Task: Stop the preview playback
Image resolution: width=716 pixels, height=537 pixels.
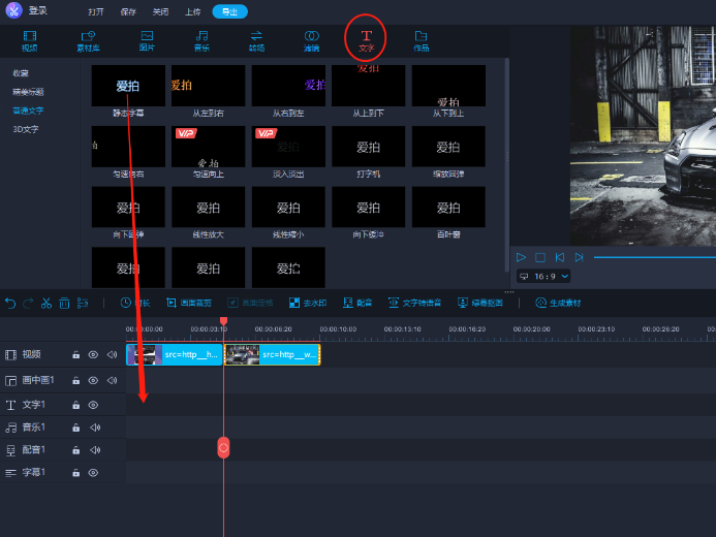Action: 540,258
